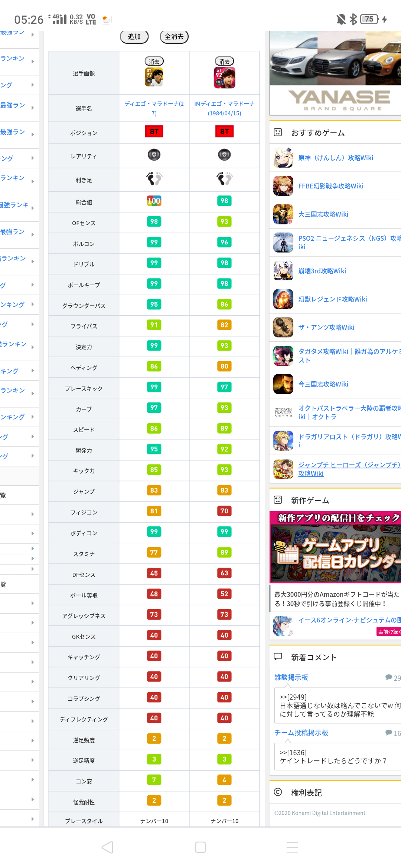Tap the muted bell status icon
This screenshot has width=401, height=868.
[341, 19]
